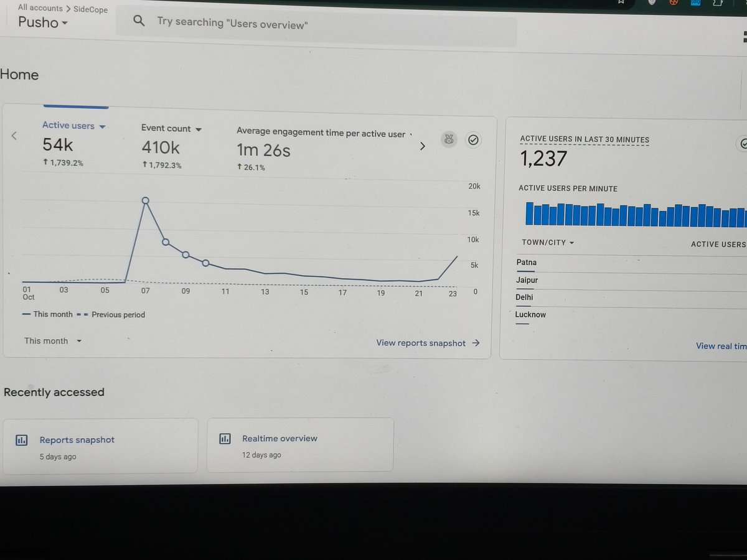747x560 pixels.
Task: Click the first bar in users per minute chart
Action: coord(530,213)
